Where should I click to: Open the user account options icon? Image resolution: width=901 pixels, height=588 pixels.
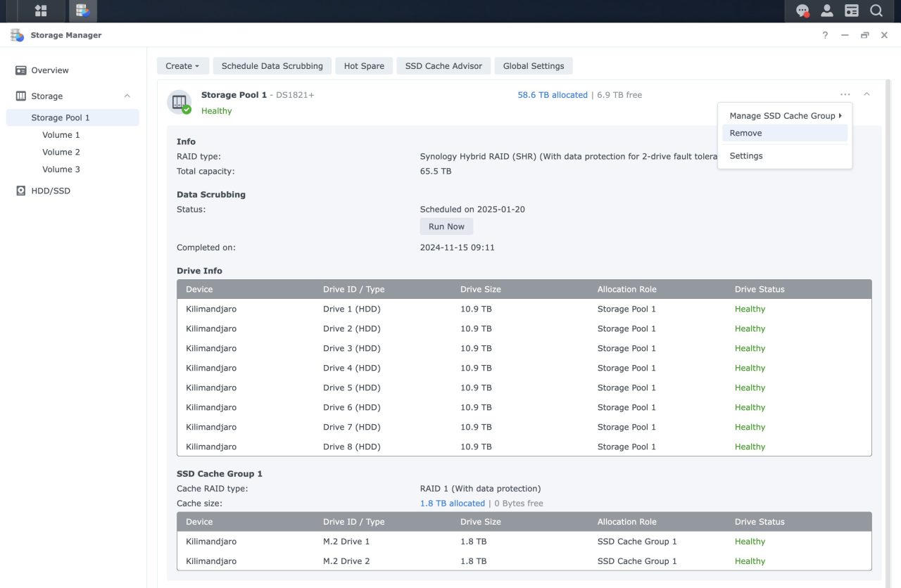point(827,11)
